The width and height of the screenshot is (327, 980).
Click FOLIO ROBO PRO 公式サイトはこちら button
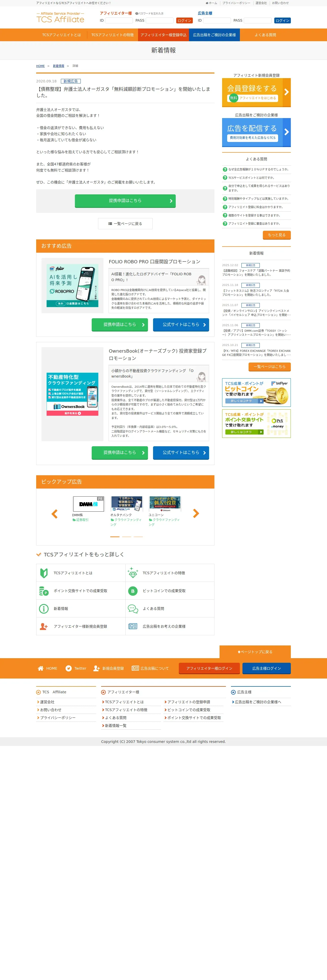point(181,325)
